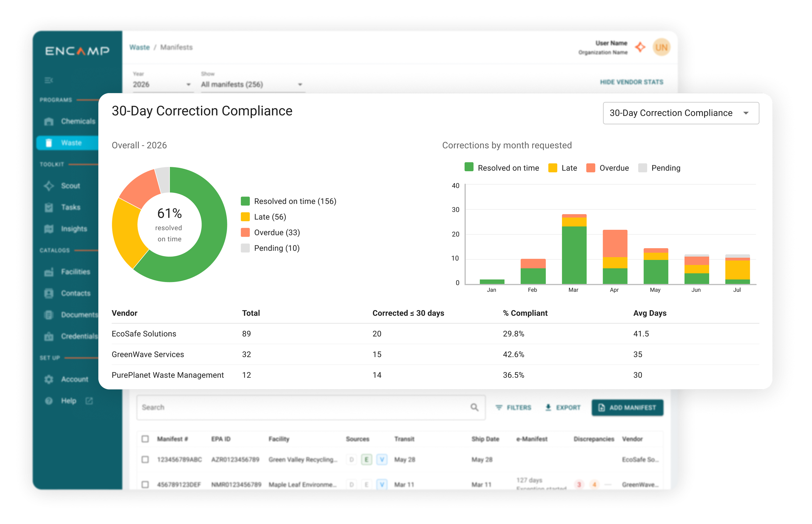Viewport: 812px width, 524px height.
Task: Open Scout in sidebar menu
Action: click(70, 186)
